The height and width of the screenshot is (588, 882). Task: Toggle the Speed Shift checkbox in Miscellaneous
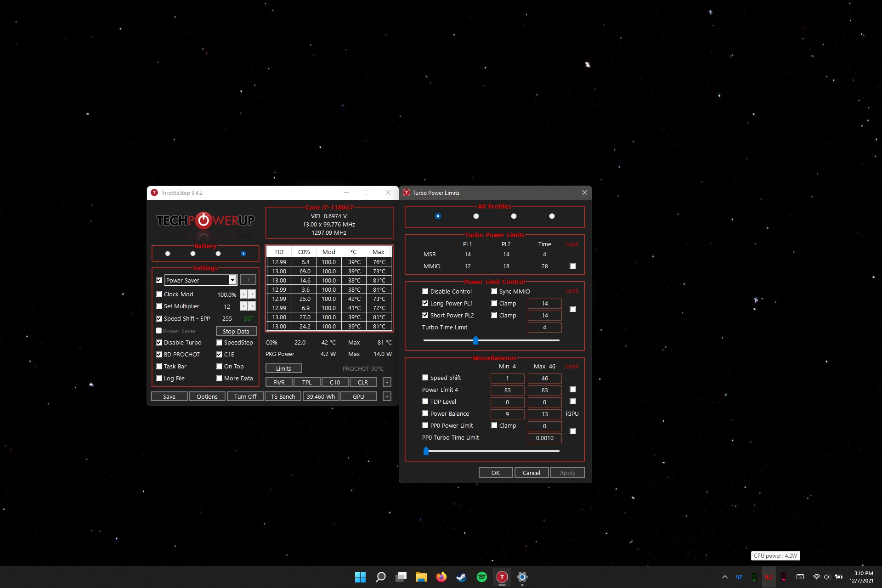click(x=425, y=378)
